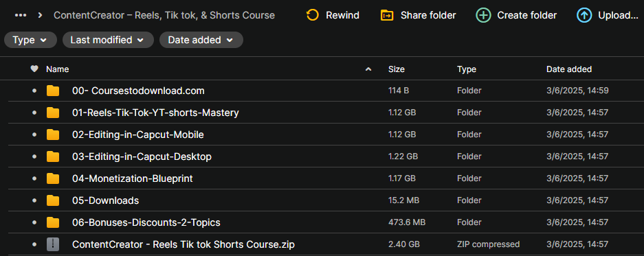The width and height of the screenshot is (644, 256).
Task: Click the Share folder icon
Action: (x=387, y=16)
